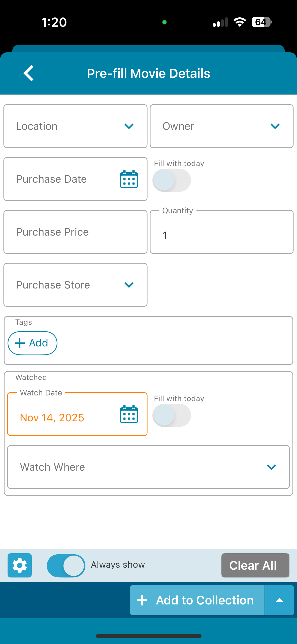This screenshot has width=297, height=644.
Task: Open the Purchase Date calendar picker
Action: pyautogui.click(x=129, y=179)
